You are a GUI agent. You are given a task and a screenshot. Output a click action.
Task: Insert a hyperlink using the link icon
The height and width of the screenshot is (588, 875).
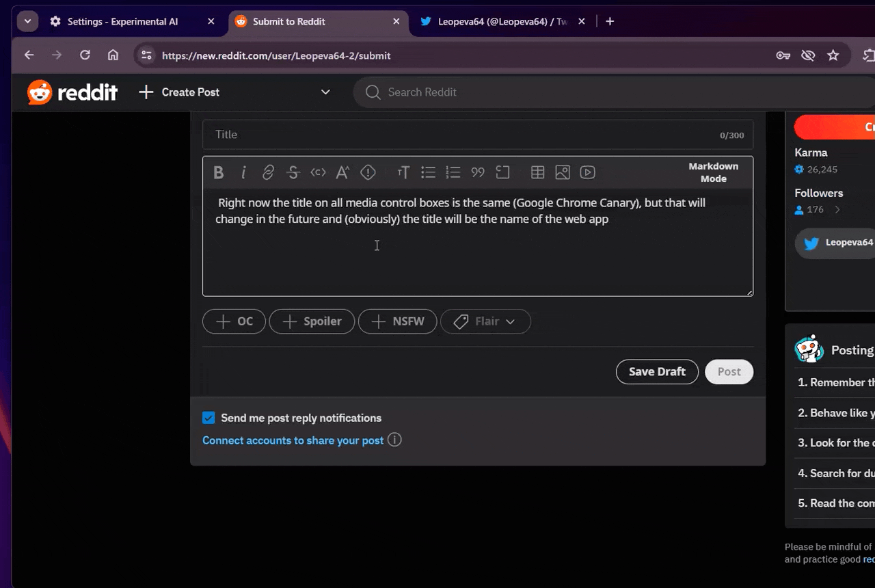268,172
